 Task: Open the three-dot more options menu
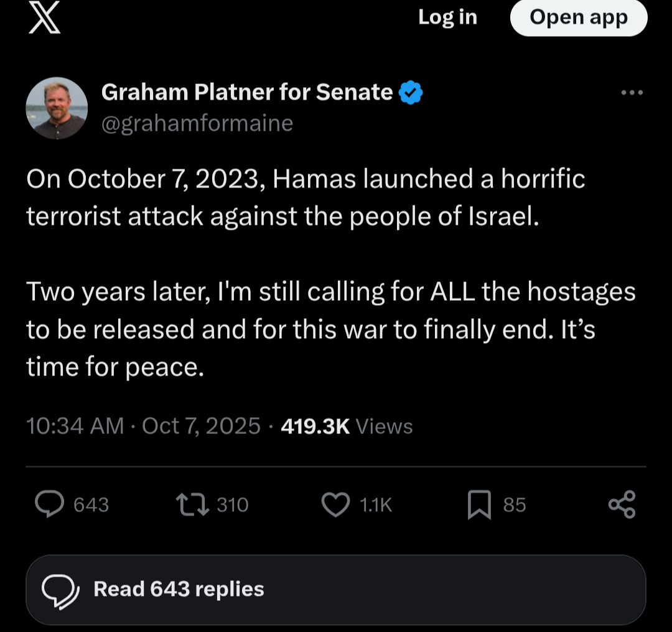click(632, 93)
